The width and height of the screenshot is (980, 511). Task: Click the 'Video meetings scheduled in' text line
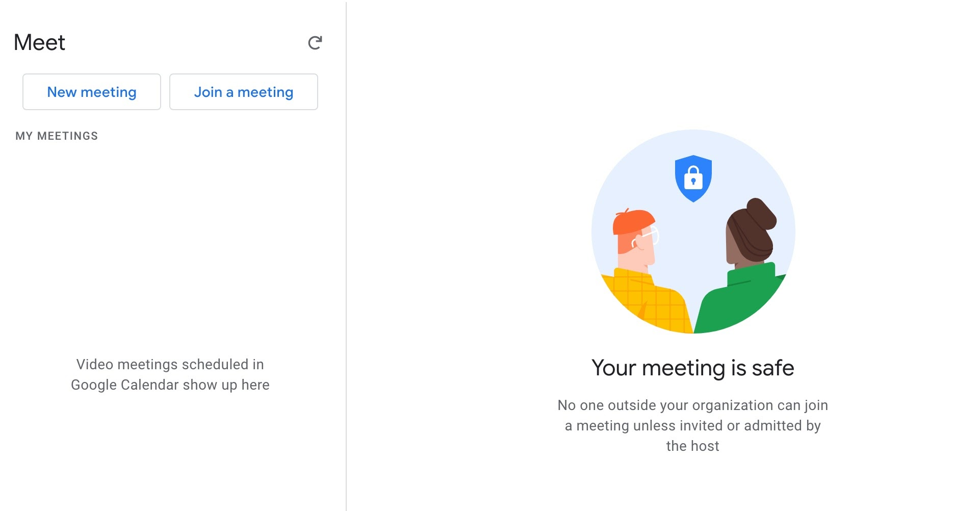point(170,365)
